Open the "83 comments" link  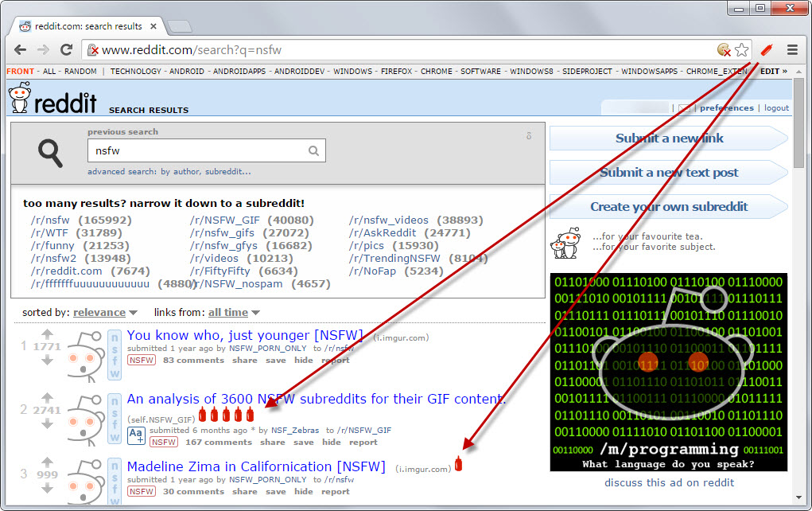click(194, 361)
